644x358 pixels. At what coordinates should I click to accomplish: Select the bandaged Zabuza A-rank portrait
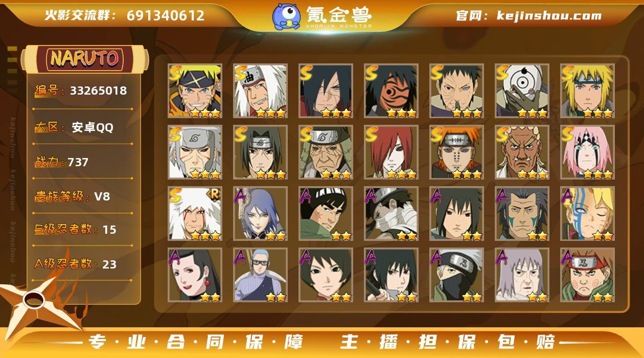[391, 214]
